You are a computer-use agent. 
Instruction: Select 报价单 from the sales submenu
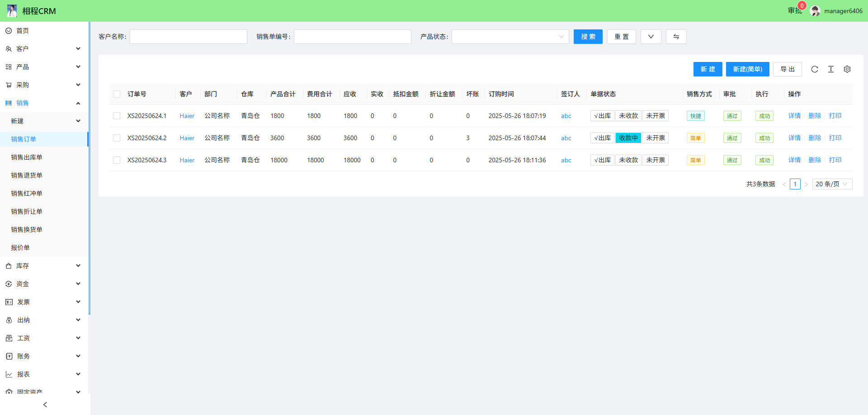point(20,248)
